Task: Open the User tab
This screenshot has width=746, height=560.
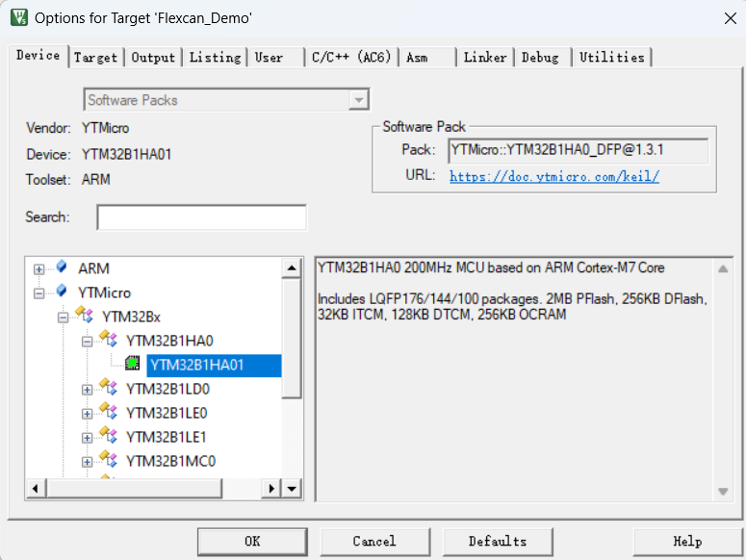Action: point(276,58)
